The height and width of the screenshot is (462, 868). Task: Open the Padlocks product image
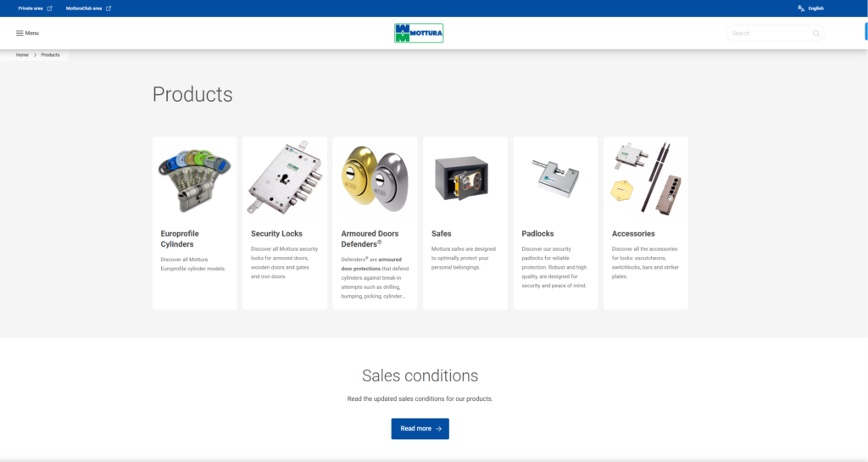[556, 178]
